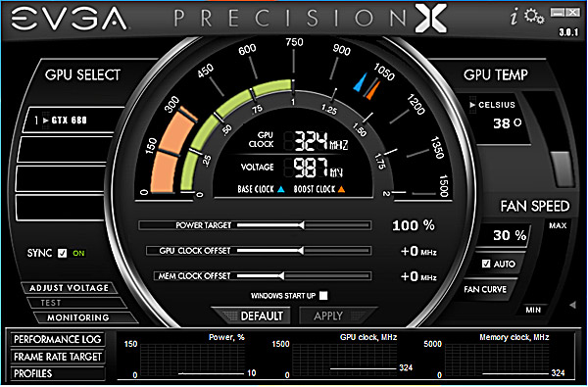Image resolution: width=588 pixels, height=387 pixels.
Task: Close the Precision X window
Action: pos(572,13)
